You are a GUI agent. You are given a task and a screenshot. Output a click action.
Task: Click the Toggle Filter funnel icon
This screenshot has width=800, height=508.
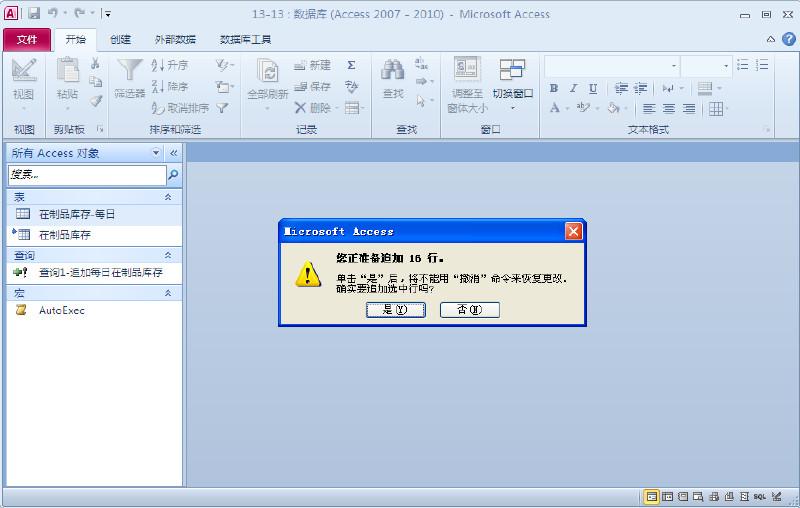point(222,108)
